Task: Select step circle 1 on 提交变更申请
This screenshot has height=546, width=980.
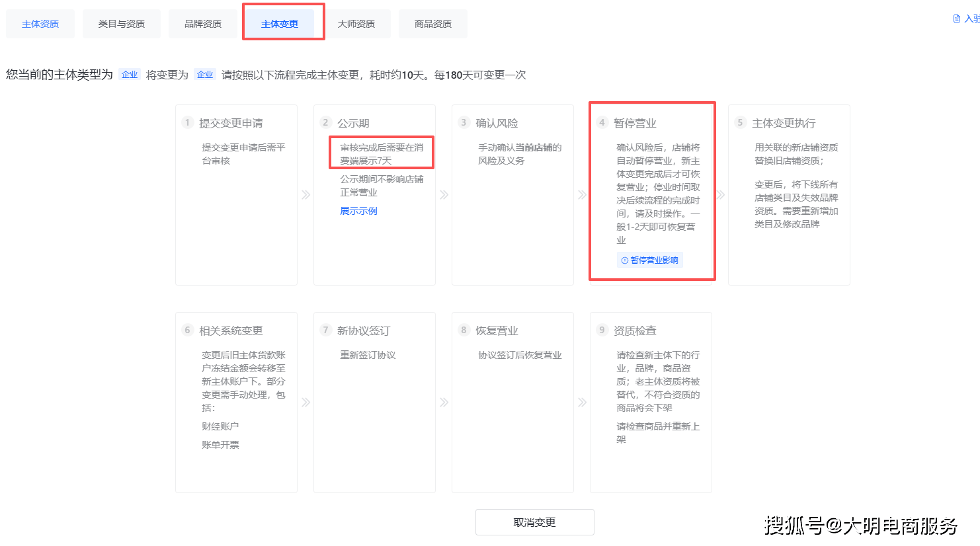Action: point(187,122)
